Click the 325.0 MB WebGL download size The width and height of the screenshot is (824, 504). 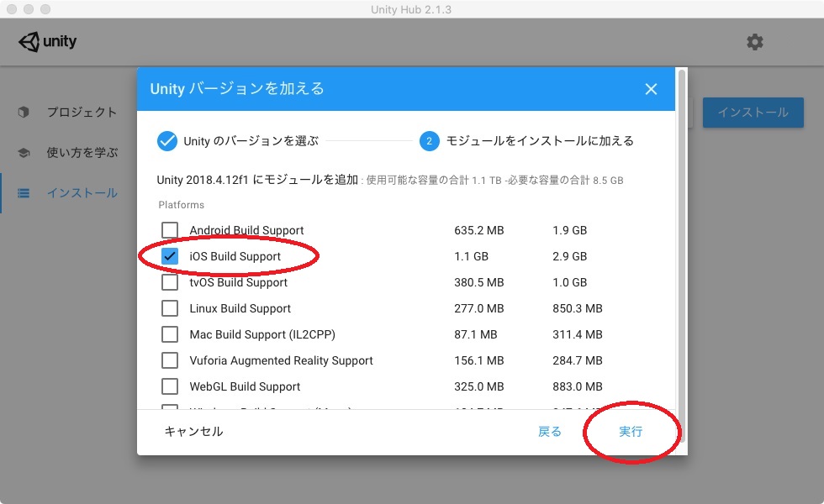(x=478, y=387)
